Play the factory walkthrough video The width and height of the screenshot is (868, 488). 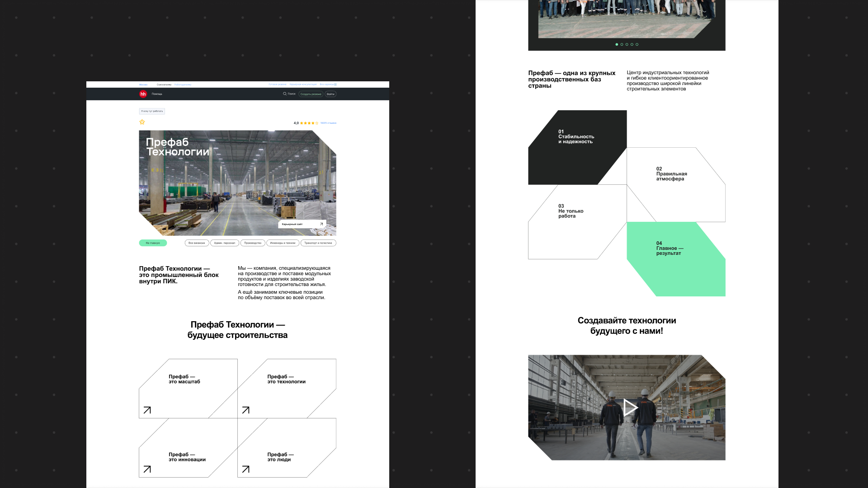tap(630, 408)
